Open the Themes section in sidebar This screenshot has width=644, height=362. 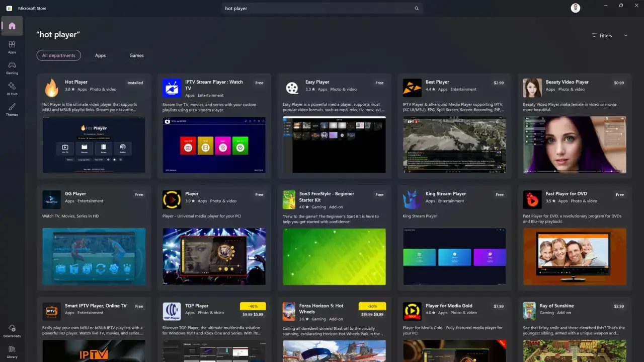12,109
